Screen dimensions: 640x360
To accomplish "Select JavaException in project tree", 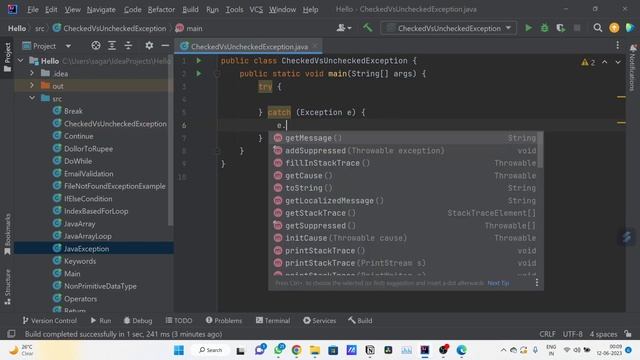I will point(94,249).
